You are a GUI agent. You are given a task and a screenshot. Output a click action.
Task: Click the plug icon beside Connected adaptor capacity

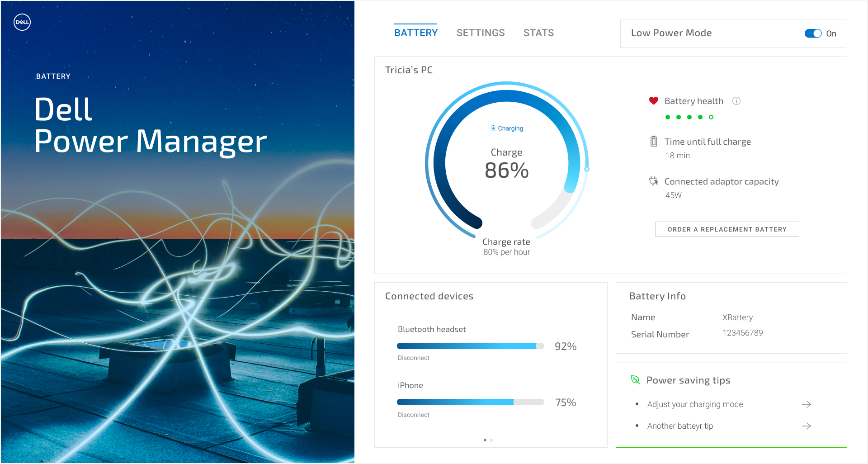pos(653,181)
